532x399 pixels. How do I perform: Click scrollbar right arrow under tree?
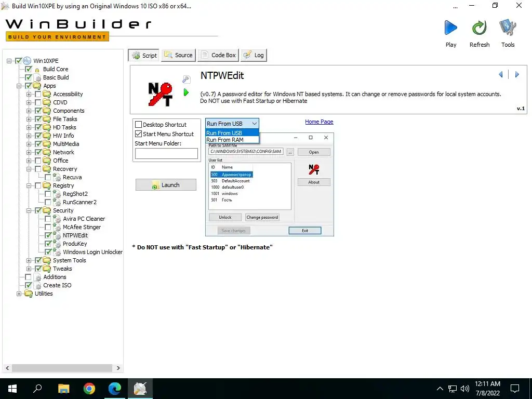(118, 368)
